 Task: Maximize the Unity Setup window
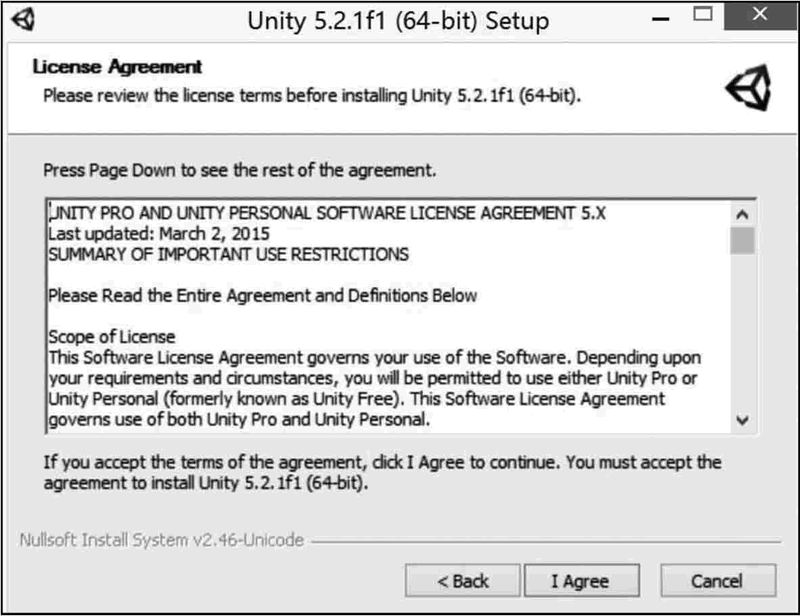[x=703, y=18]
